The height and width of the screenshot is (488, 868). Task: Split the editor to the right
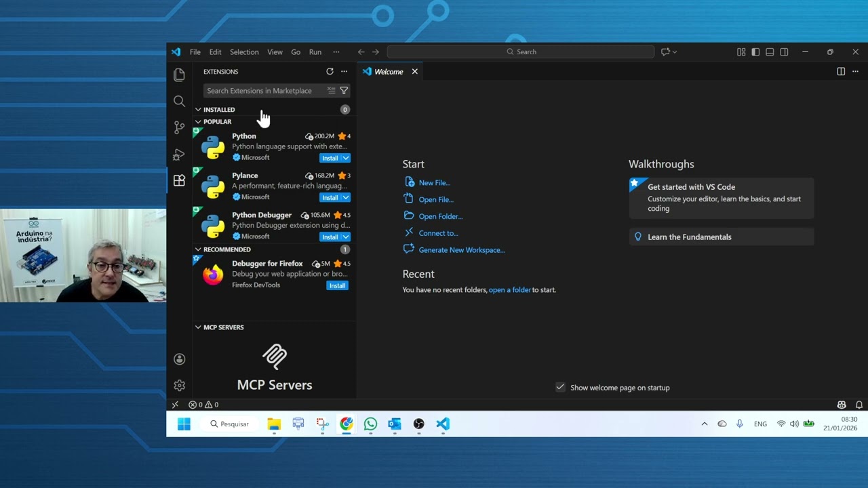pos(841,71)
